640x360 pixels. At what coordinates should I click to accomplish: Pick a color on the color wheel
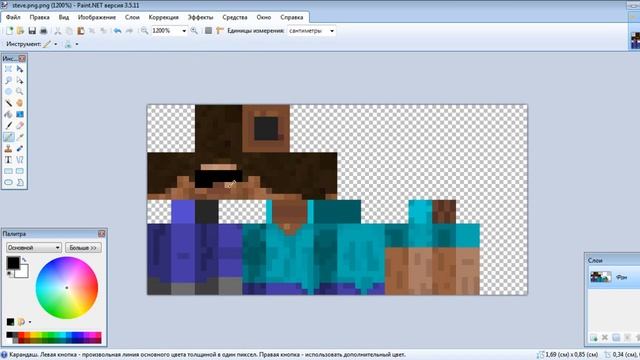point(67,288)
